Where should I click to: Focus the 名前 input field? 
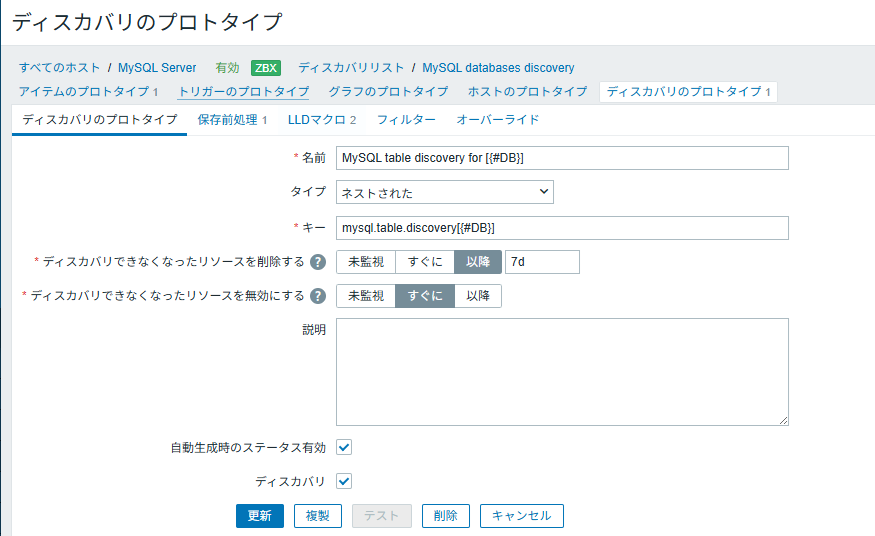point(562,158)
